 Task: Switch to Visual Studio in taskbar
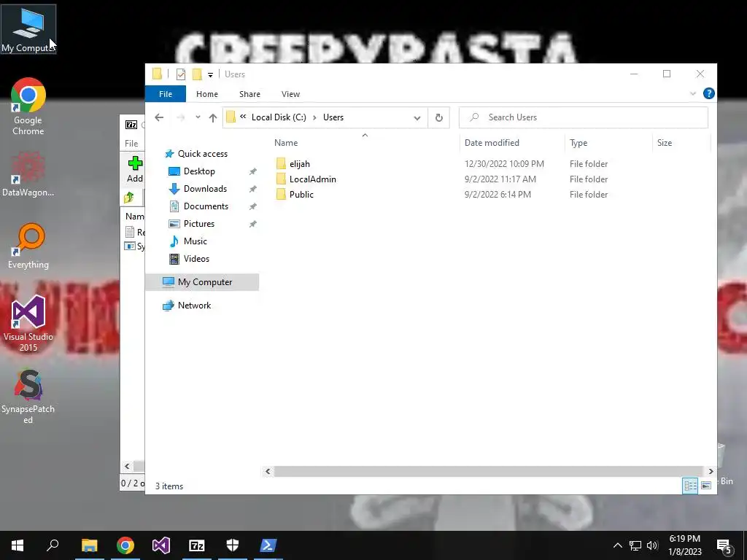pyautogui.click(x=161, y=545)
